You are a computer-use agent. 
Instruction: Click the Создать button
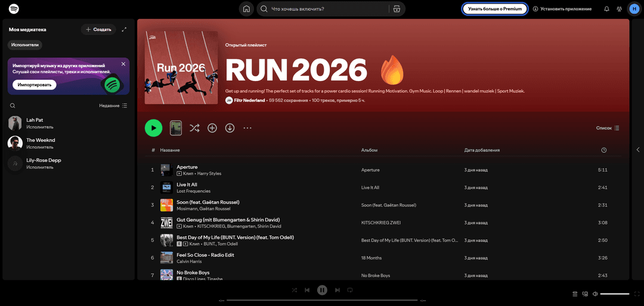point(98,30)
